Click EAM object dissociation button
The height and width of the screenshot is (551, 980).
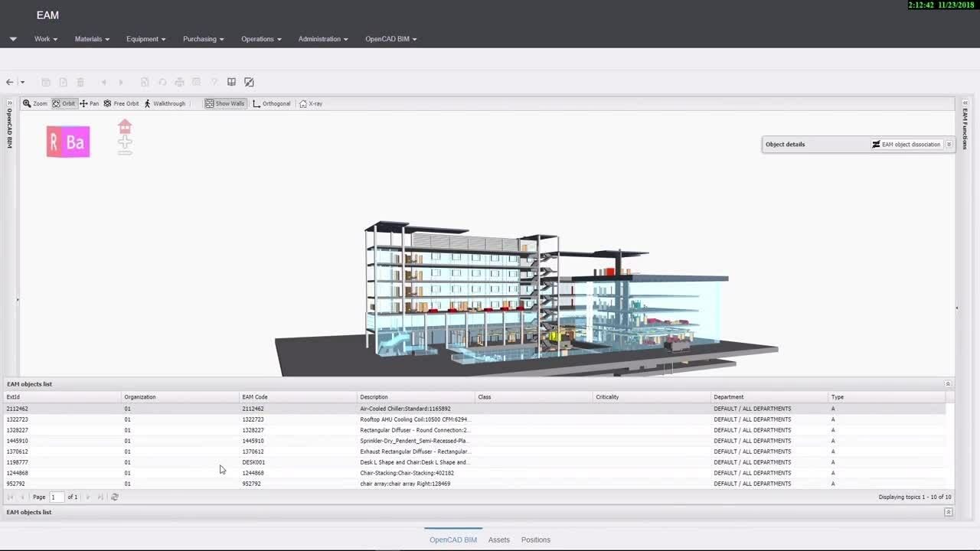tap(906, 144)
